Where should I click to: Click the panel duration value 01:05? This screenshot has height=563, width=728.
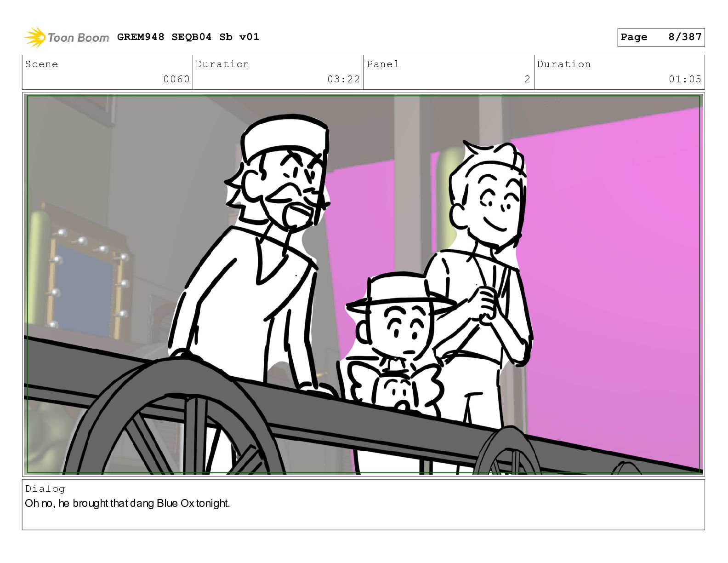685,79
